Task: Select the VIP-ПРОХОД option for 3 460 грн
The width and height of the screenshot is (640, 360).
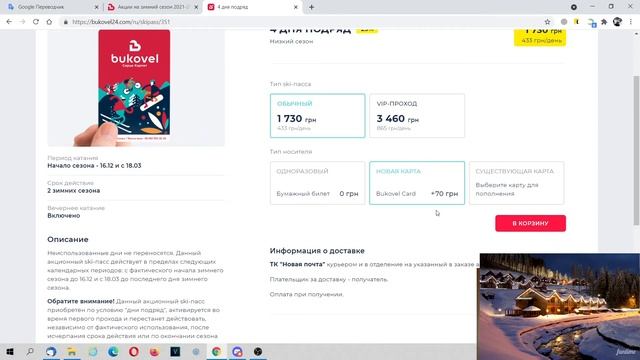Action: point(417,116)
